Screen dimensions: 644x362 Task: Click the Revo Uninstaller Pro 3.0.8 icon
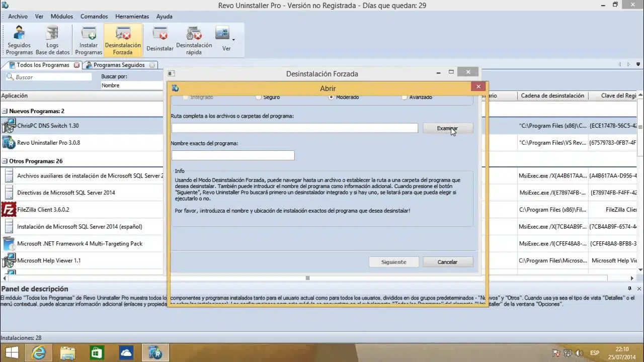pos(9,143)
